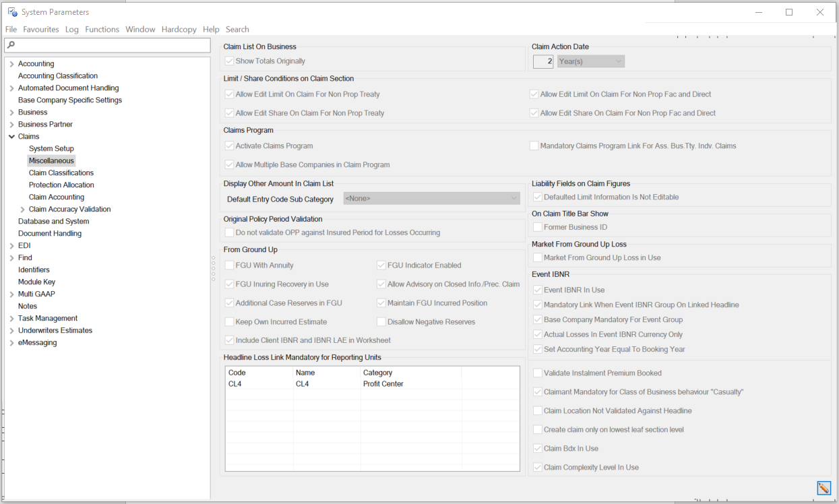
Task: Check "Disallow Negative Reserves"
Action: pos(381,321)
